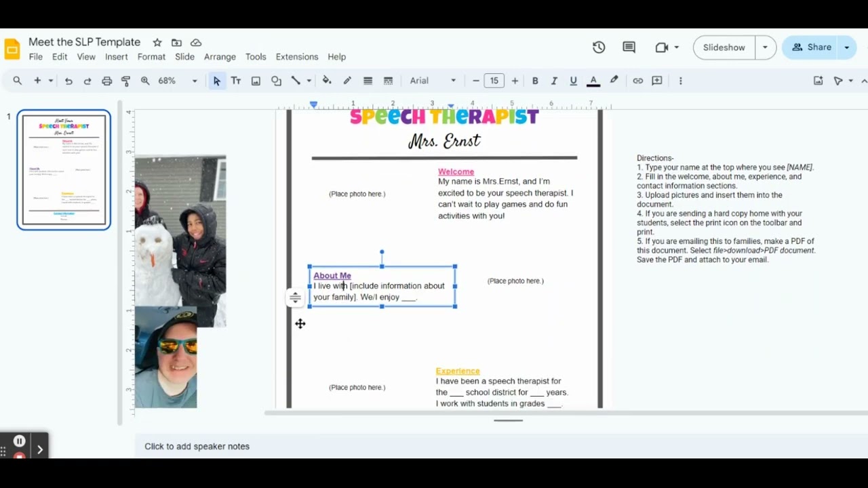The height and width of the screenshot is (488, 868).
Task: Toggle underline formatting
Action: pyautogui.click(x=573, y=81)
